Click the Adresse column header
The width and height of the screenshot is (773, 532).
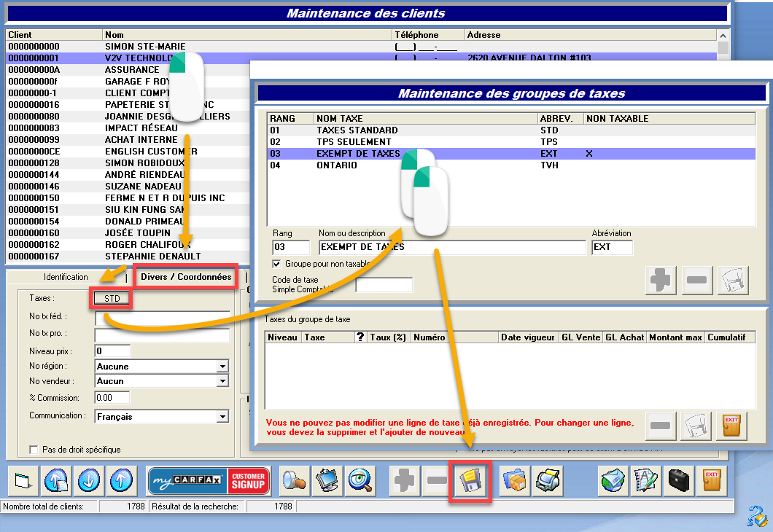coord(591,35)
